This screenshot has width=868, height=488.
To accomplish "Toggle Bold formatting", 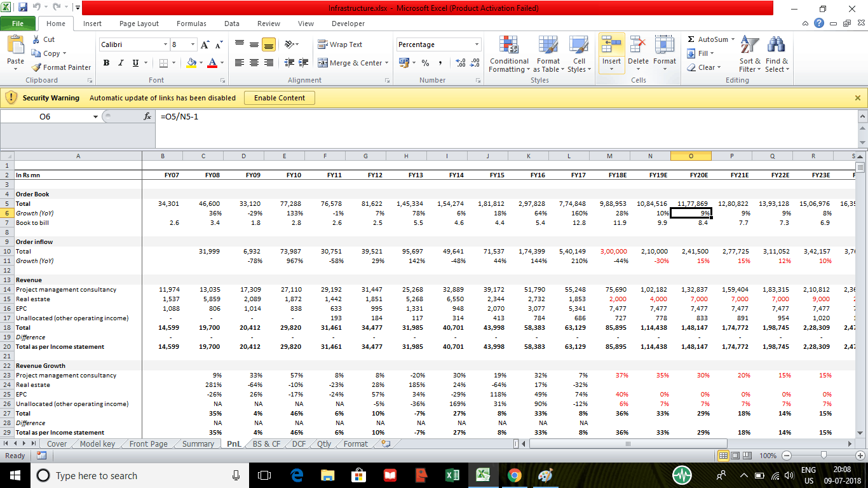I will pos(107,63).
